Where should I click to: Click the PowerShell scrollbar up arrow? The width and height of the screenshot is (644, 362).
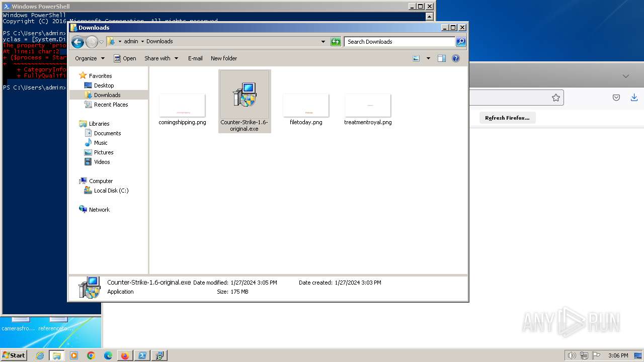[x=429, y=16]
